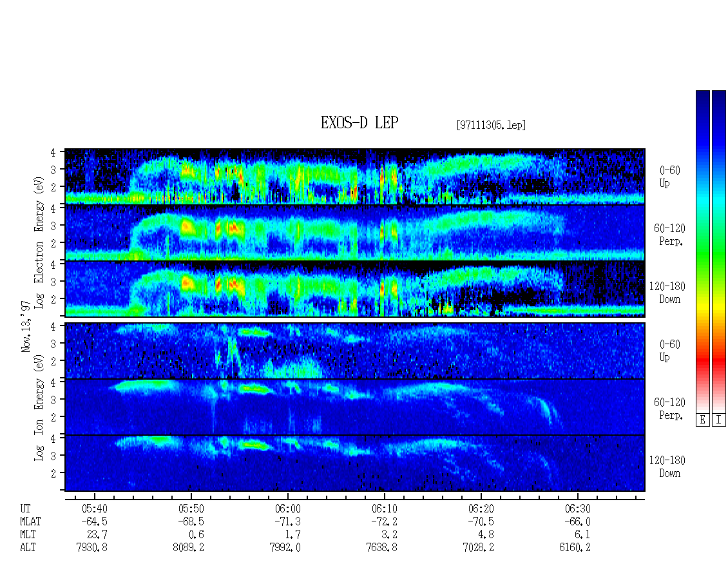Click the MLAT value -64.5
This screenshot has height=564, width=728.
(94, 521)
